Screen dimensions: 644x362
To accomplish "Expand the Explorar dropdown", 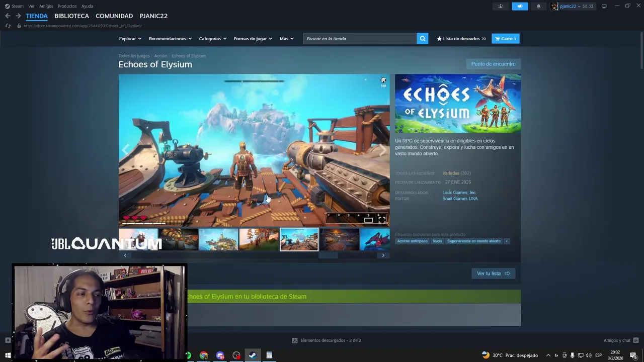I will tap(130, 39).
